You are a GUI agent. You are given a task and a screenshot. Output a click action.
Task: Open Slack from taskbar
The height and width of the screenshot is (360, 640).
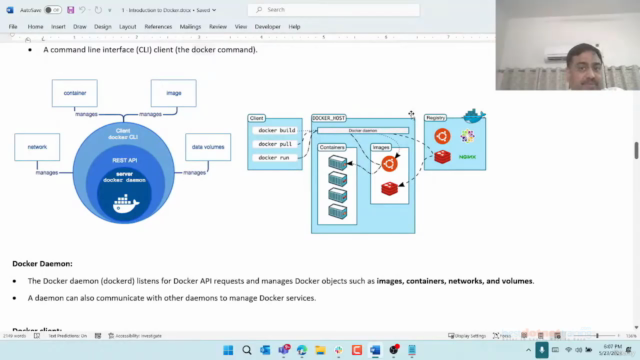coord(338,350)
